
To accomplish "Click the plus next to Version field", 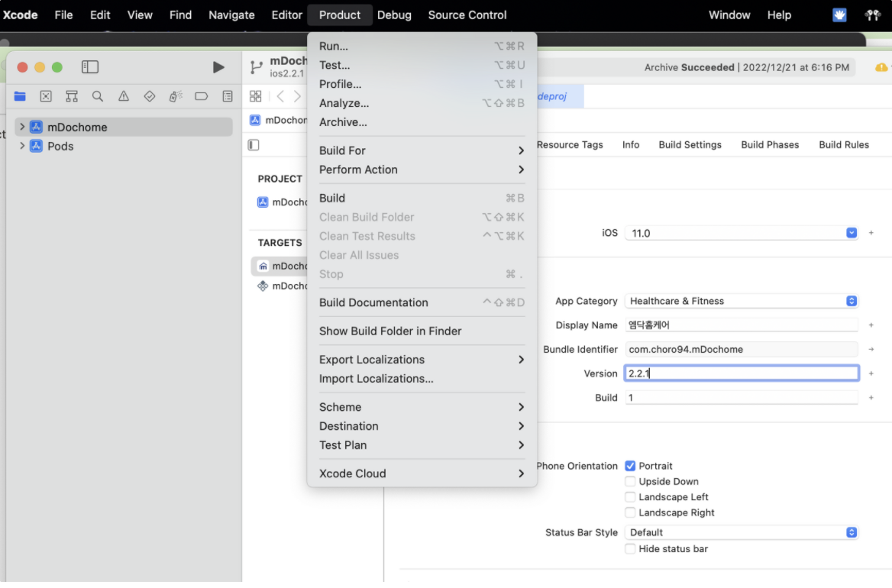I will [871, 373].
